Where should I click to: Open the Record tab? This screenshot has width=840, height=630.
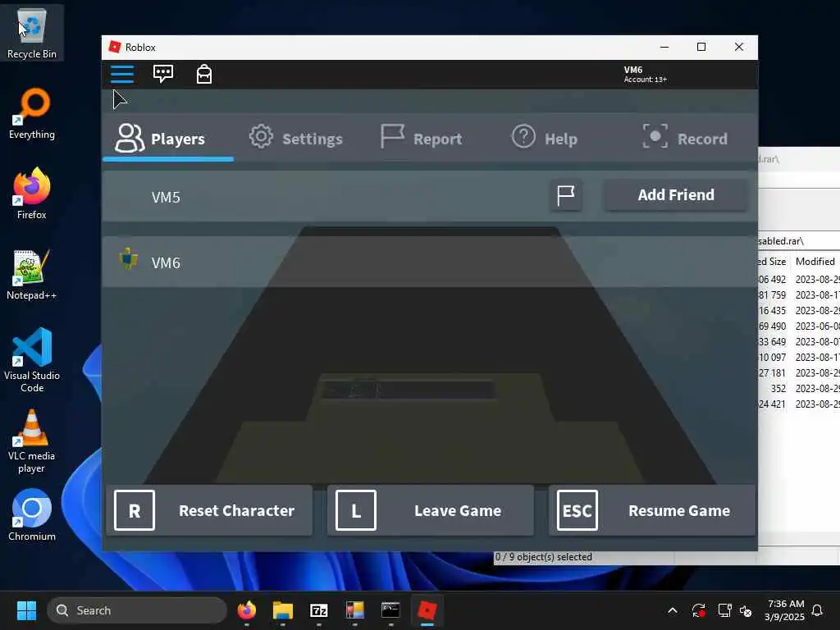tap(685, 138)
